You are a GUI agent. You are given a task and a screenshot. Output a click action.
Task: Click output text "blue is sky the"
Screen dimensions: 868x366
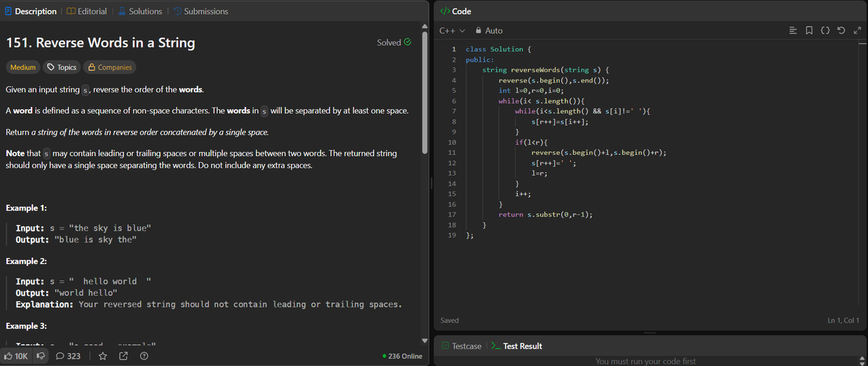click(95, 239)
